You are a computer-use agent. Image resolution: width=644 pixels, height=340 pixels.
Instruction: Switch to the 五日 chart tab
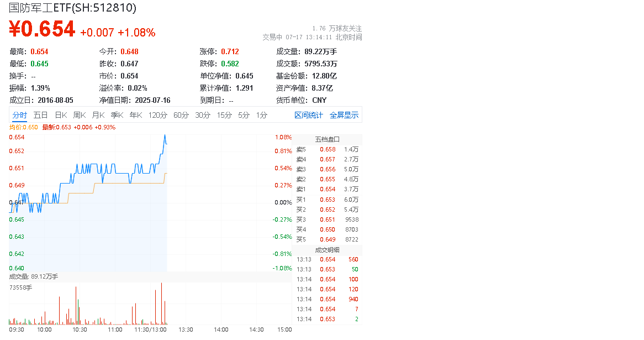pos(40,115)
